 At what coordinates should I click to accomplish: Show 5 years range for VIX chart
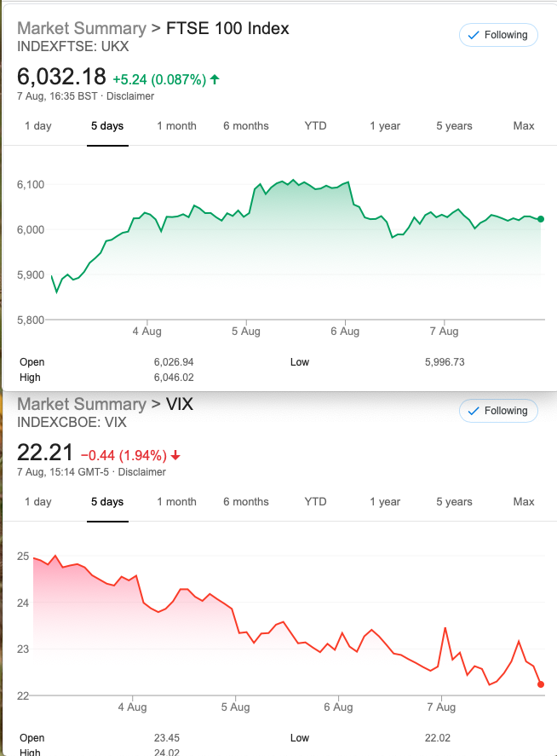point(454,502)
